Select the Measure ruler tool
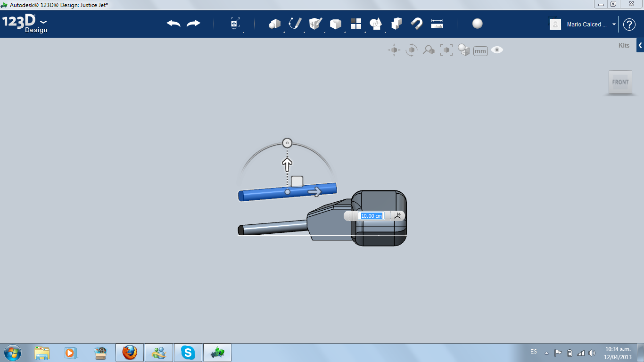This screenshot has height=362, width=644. [437, 24]
